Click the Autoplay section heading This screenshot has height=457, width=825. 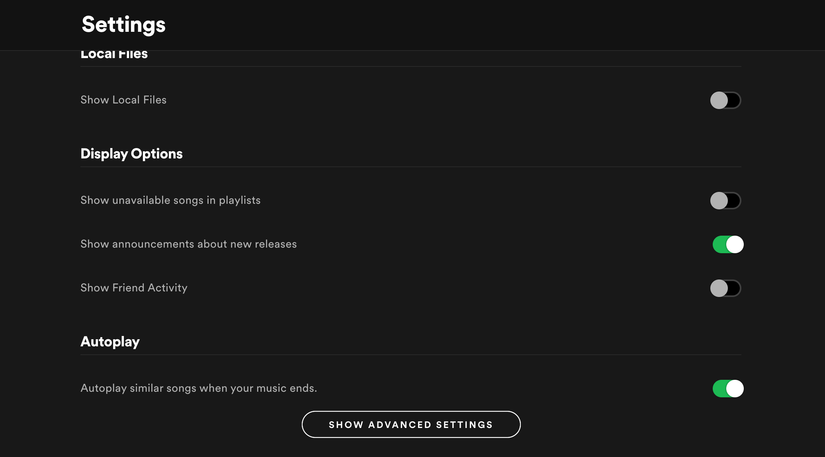coord(110,342)
